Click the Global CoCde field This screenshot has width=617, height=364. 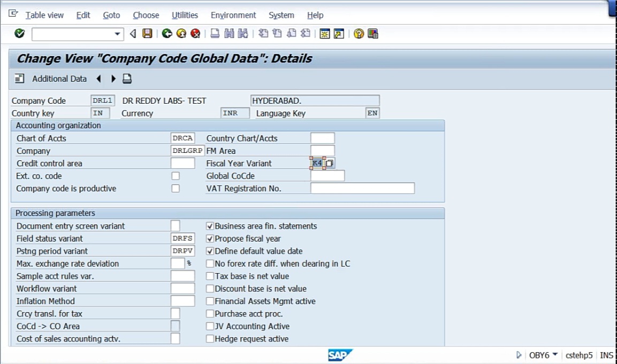(328, 176)
